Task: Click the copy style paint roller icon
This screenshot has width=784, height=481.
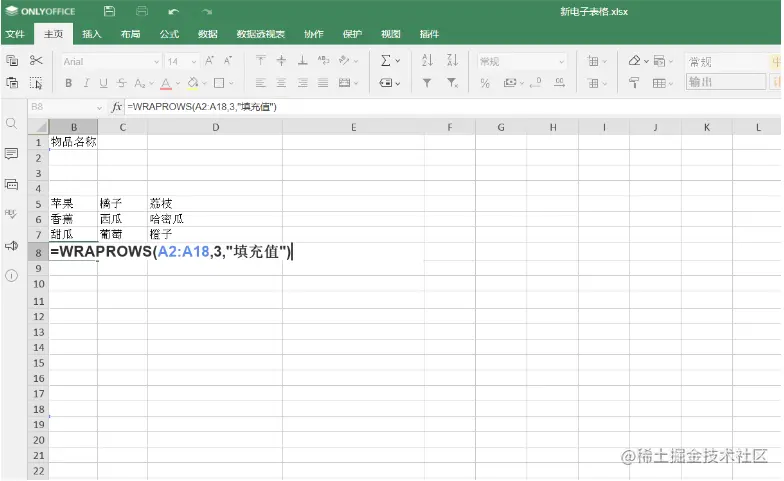Action: [634, 83]
